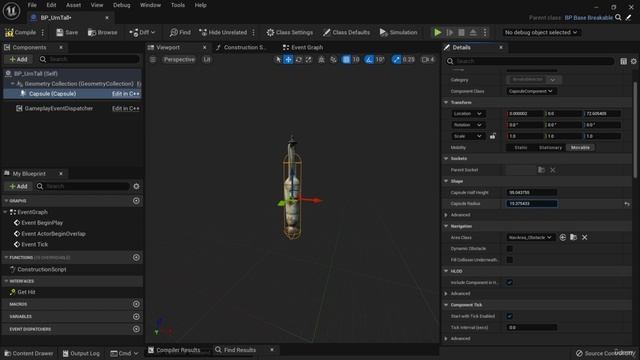Add new graph with Graphs plus icon

(136, 201)
